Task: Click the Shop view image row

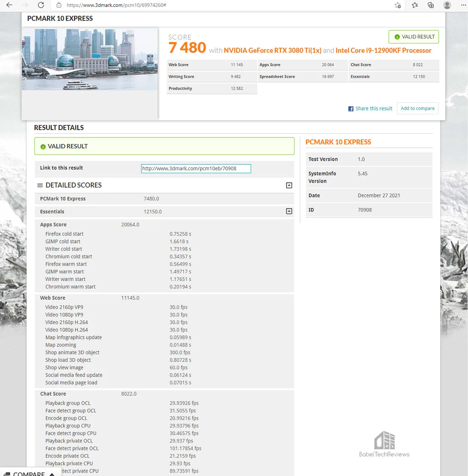Action: point(164,368)
